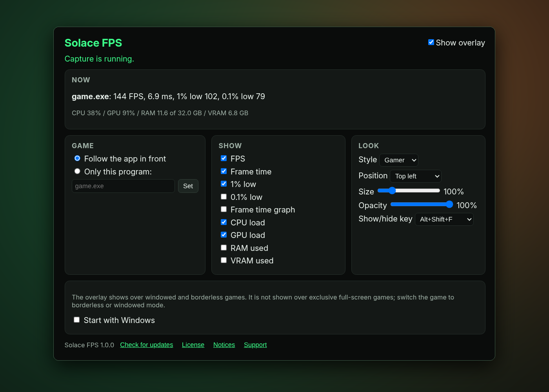Click the Opacity slider
This screenshot has height=392, width=549.
(422, 204)
